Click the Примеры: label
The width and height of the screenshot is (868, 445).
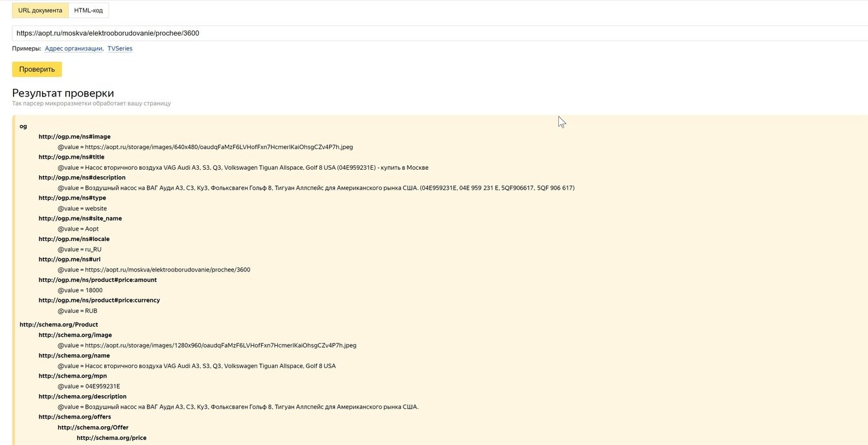(x=27, y=49)
